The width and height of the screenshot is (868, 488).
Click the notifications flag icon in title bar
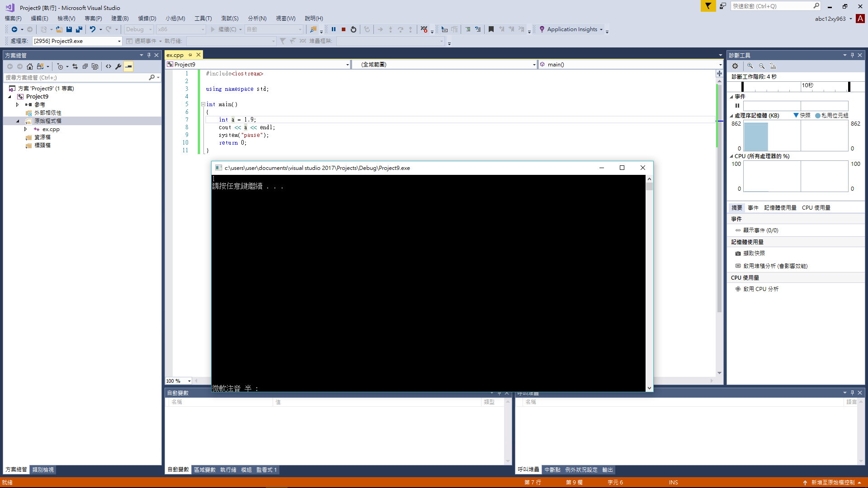tap(708, 6)
